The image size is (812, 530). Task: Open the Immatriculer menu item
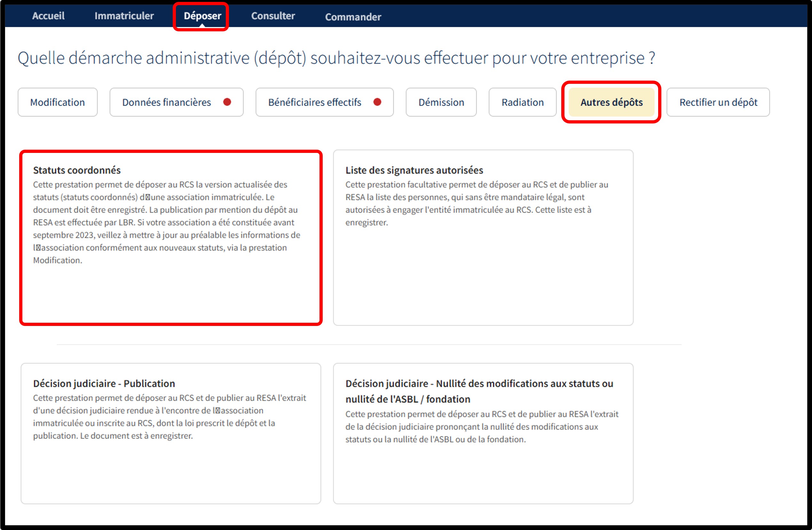pyautogui.click(x=124, y=16)
